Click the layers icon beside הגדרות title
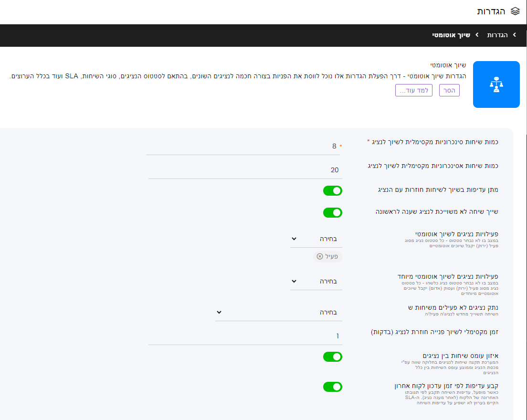527x420 pixels. pyautogui.click(x=515, y=11)
